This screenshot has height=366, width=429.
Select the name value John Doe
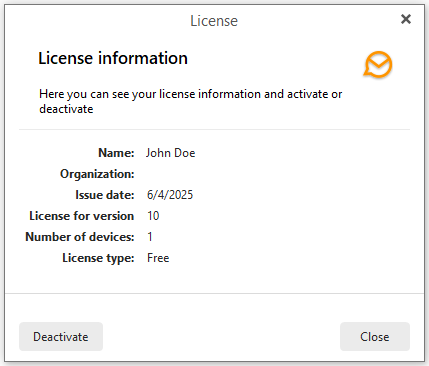[170, 153]
